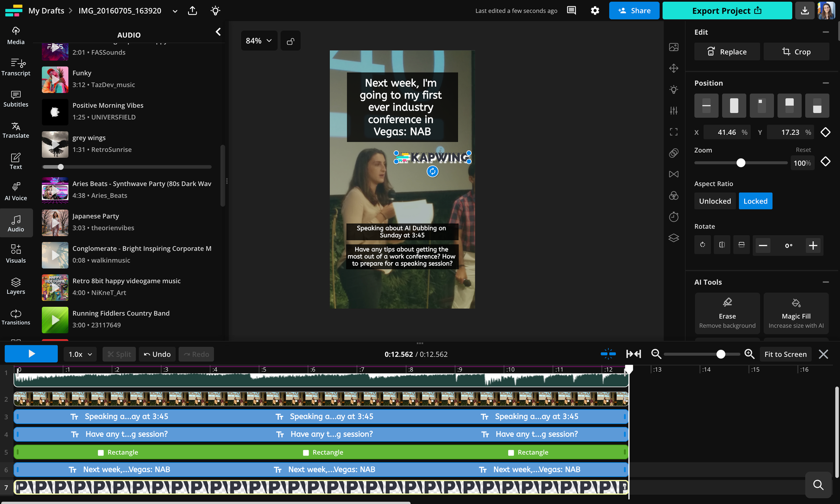Open the project comments icon

tap(571, 10)
